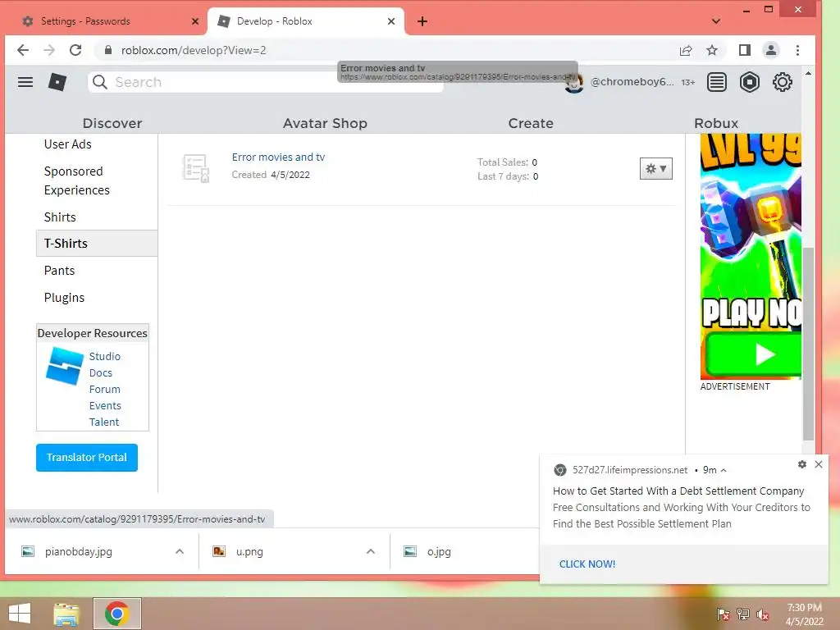
Task: Open the Robux navigation tab
Action: (715, 123)
